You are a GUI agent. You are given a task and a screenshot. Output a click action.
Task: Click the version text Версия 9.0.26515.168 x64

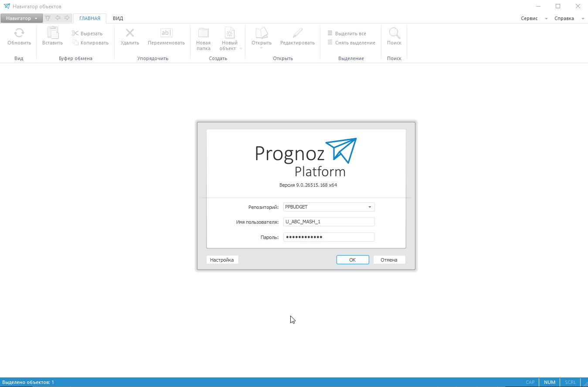tap(308, 185)
